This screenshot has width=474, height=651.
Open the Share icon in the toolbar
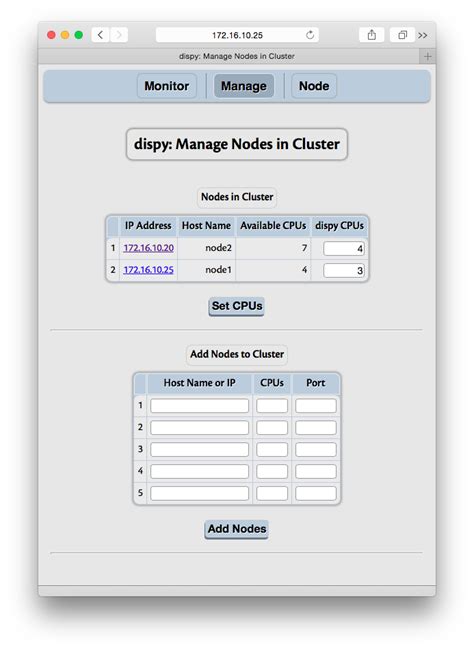(371, 35)
